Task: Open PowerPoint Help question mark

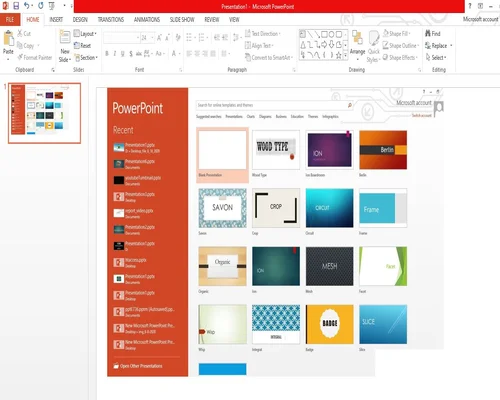Action: point(470,6)
